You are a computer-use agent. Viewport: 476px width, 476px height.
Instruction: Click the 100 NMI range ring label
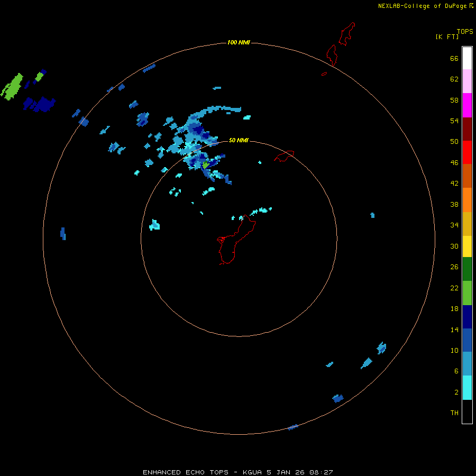tap(239, 42)
